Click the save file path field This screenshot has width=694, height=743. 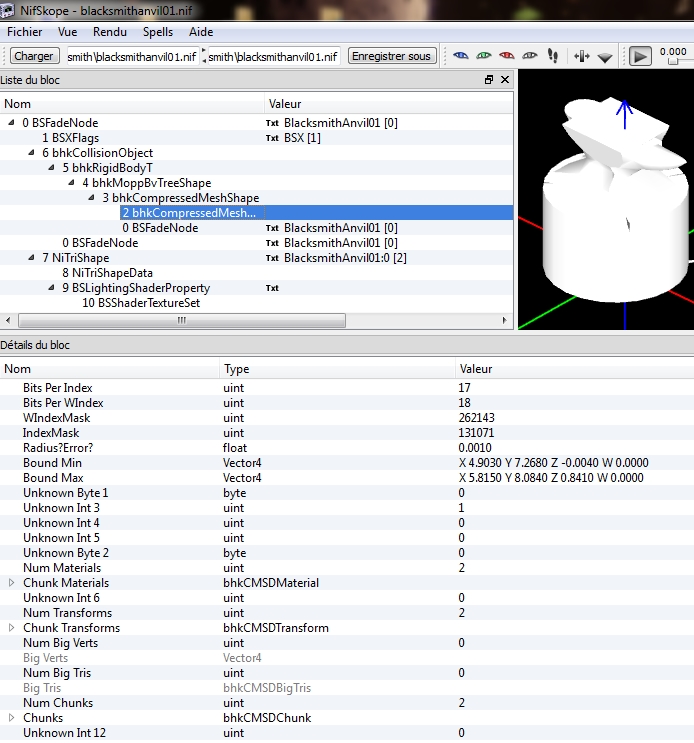[x=274, y=57]
